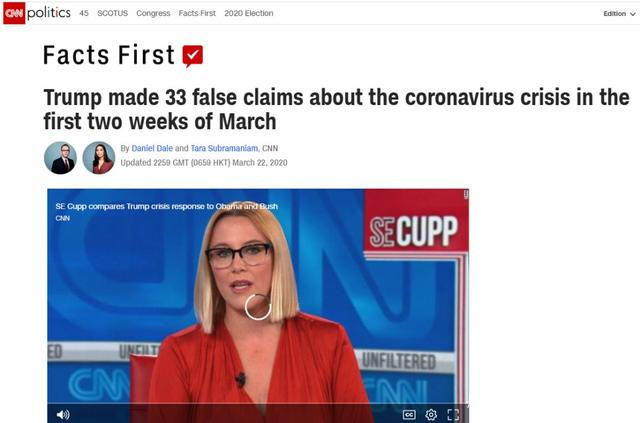
Task: Open the 2020 Election section
Action: (x=249, y=13)
